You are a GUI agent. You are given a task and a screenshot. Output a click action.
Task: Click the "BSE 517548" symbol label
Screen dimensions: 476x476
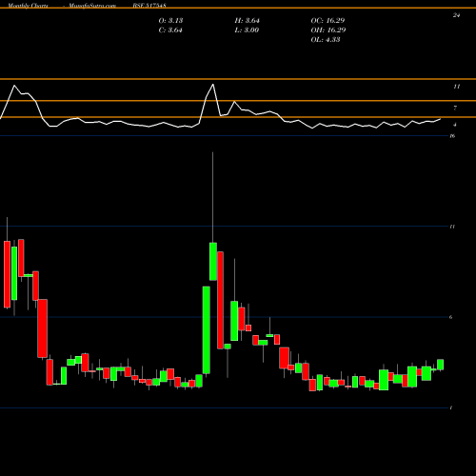coord(149,6)
